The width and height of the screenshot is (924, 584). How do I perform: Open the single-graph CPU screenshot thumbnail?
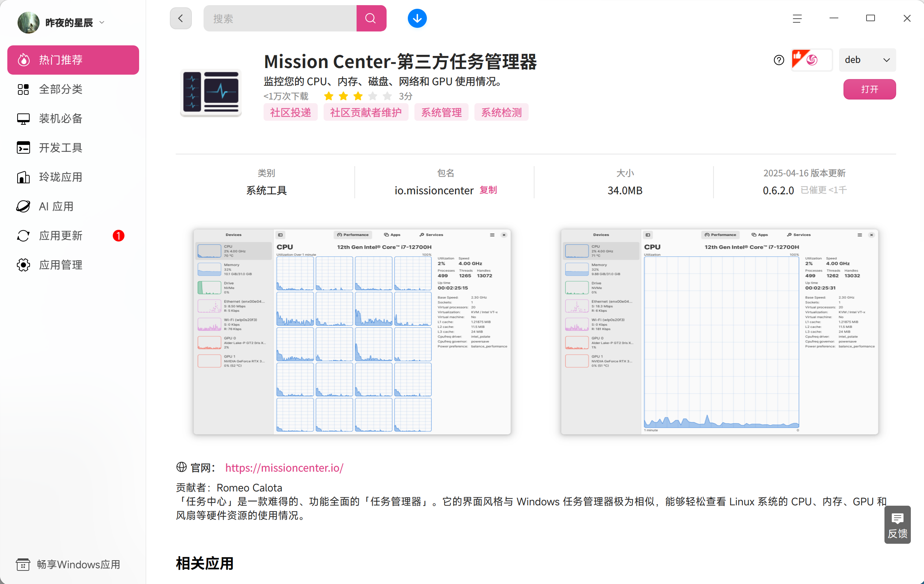pyautogui.click(x=719, y=332)
